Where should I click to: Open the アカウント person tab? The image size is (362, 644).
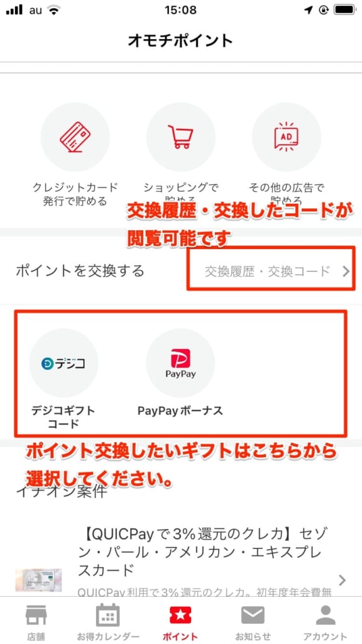325,621
